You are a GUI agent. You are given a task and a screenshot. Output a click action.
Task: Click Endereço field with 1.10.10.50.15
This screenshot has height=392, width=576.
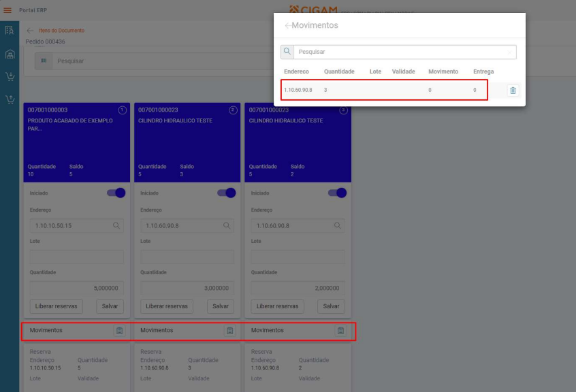77,226
